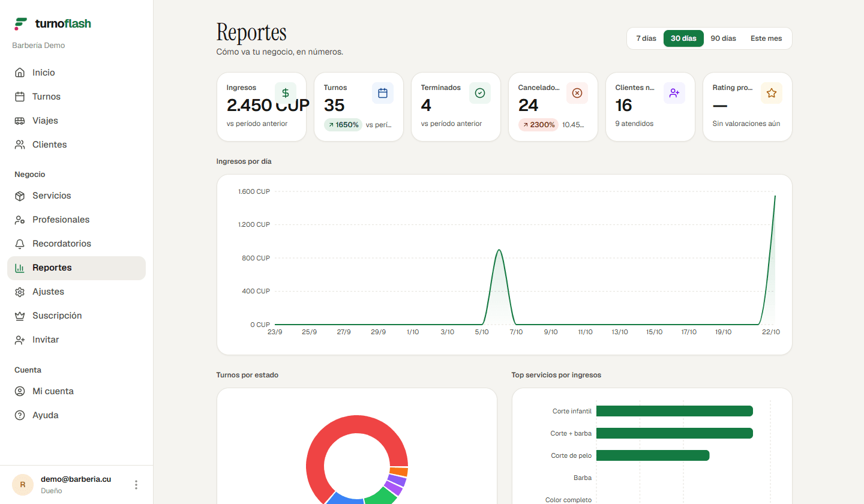Screen dimensions: 864x504
Task: Select the 30 días range
Action: (683, 38)
